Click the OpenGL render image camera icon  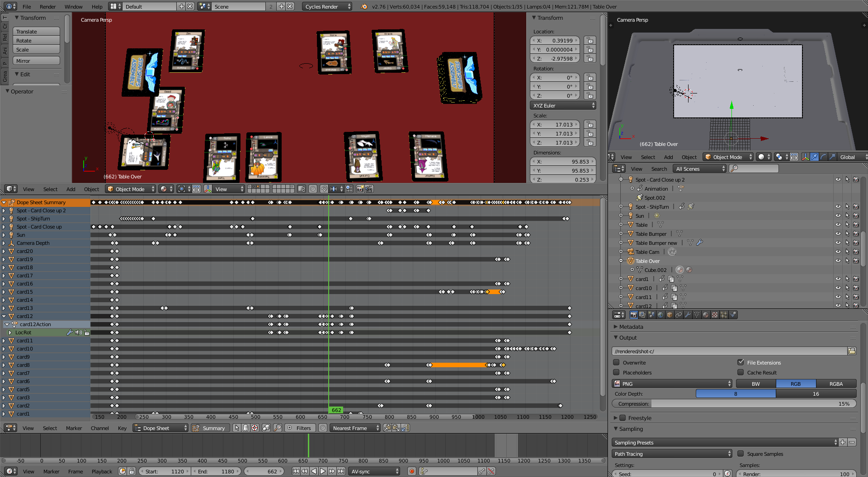(360, 189)
